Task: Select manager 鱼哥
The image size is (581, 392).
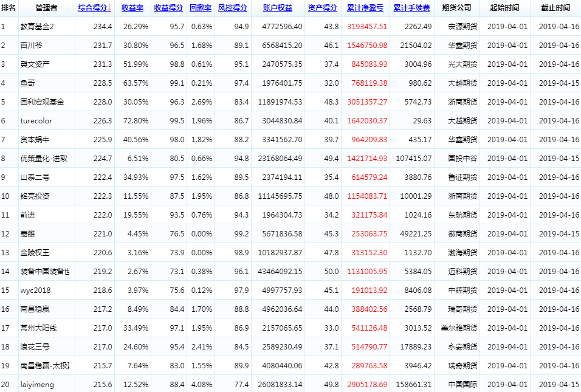Action: [27, 83]
